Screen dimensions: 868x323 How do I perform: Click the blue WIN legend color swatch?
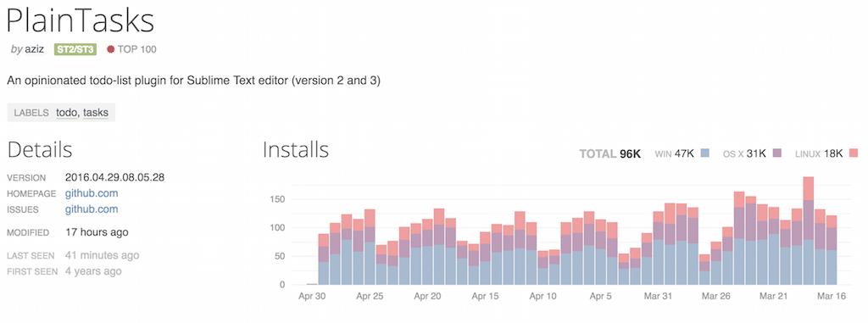(x=704, y=153)
